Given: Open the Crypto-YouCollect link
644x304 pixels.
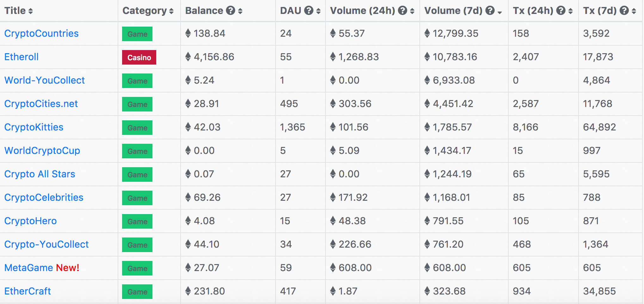Looking at the screenshot, I should click(x=46, y=244).
